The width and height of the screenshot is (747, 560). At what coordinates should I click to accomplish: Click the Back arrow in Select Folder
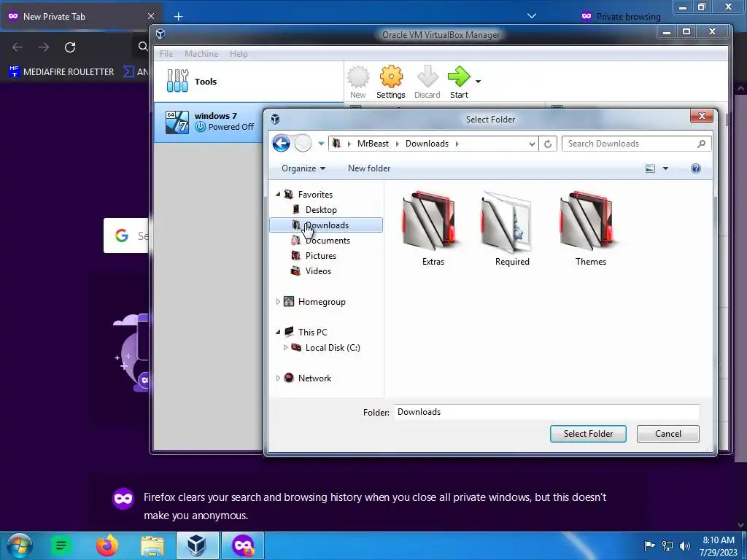click(281, 144)
